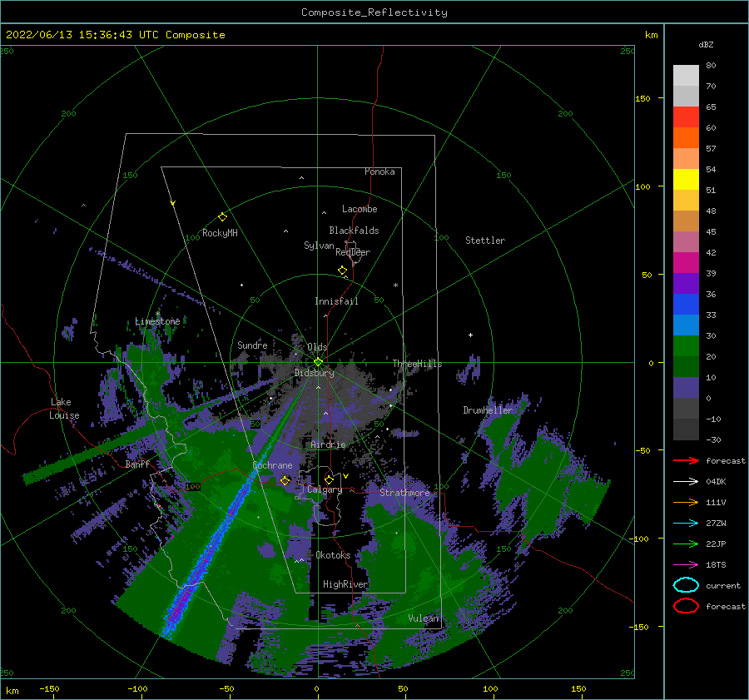Click the Strathmore city label
This screenshot has width=749, height=700.
404,493
